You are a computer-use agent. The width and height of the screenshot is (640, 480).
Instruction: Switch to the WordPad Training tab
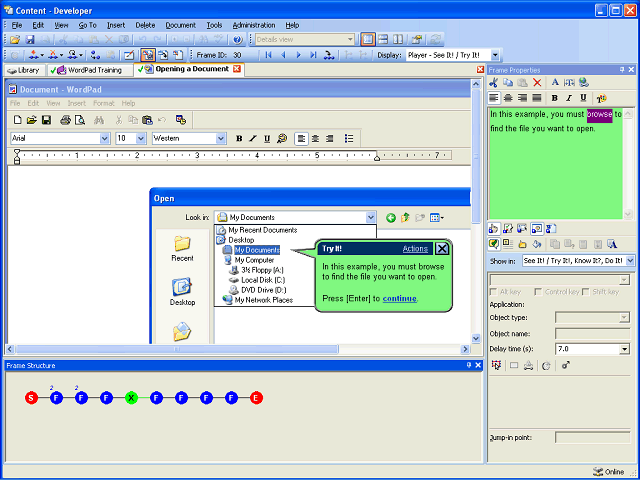(90, 70)
